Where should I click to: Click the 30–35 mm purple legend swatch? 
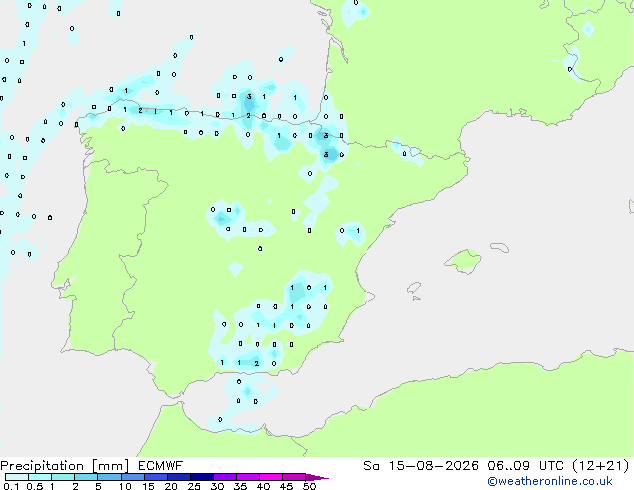pyautogui.click(x=224, y=477)
